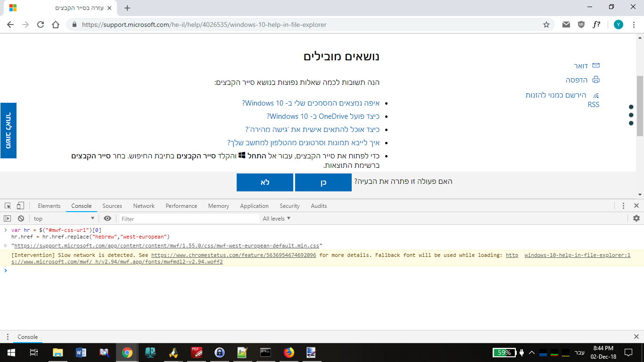The image size is (644, 362).
Task: Open the link mentioning 'גישה מהירה'
Action: pyautogui.click(x=312, y=130)
